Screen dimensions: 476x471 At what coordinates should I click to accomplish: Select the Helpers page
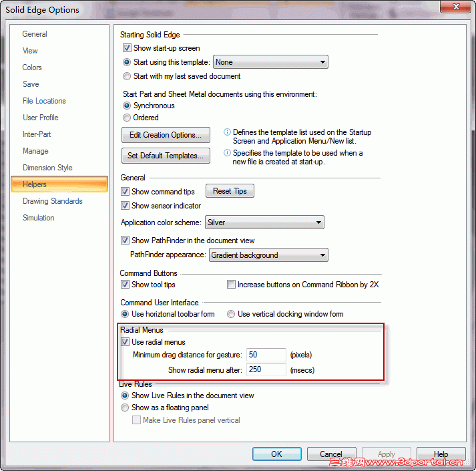(x=59, y=184)
